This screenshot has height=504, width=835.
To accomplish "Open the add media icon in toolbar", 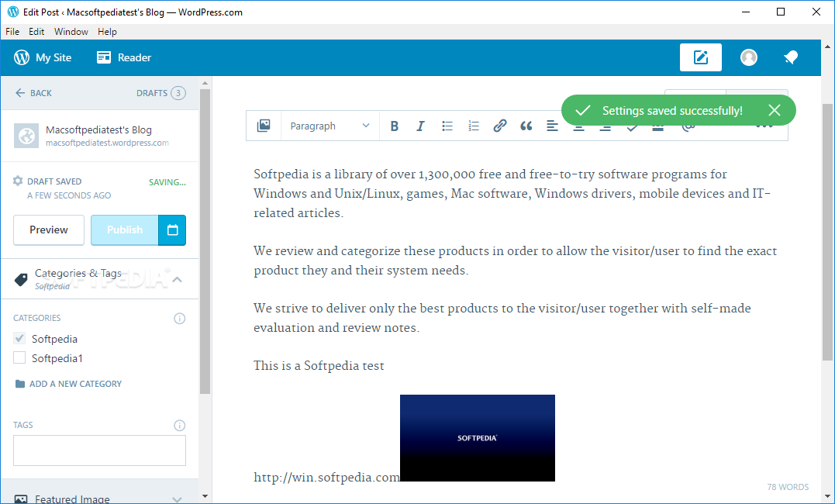I will [x=264, y=126].
